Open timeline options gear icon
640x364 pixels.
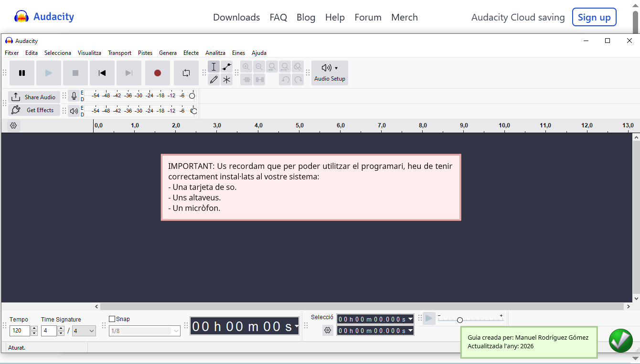(x=13, y=125)
